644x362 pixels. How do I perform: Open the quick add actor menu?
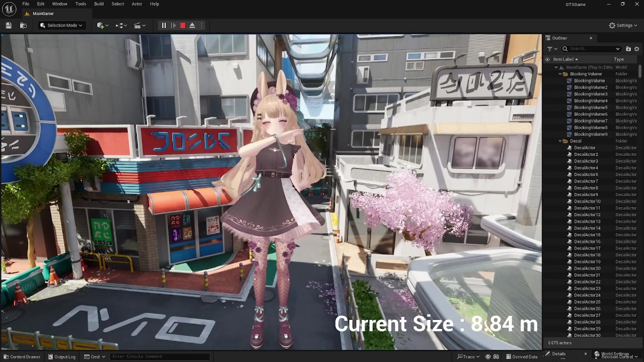pos(102,25)
